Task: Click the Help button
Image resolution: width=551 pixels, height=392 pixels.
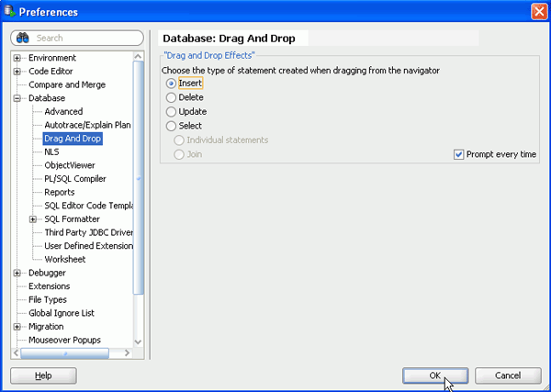Action: 43,375
